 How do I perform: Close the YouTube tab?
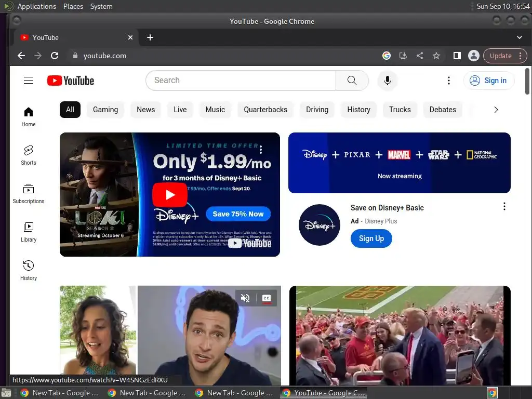pyautogui.click(x=130, y=37)
